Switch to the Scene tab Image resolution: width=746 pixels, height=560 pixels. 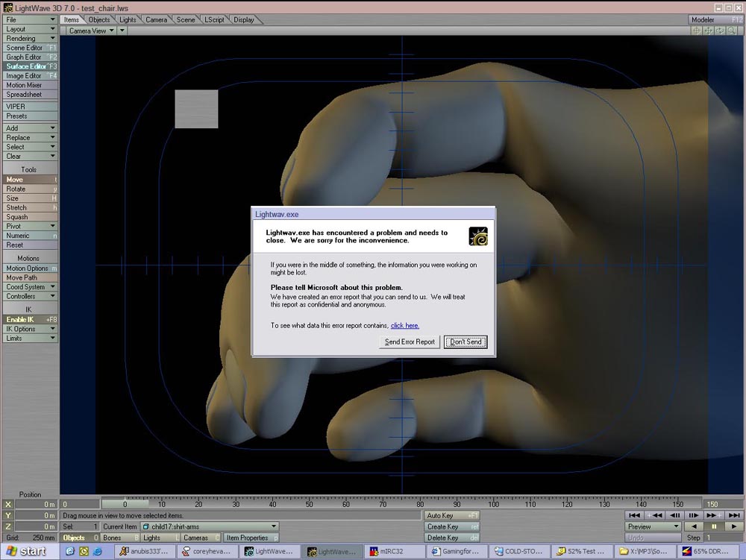point(186,19)
